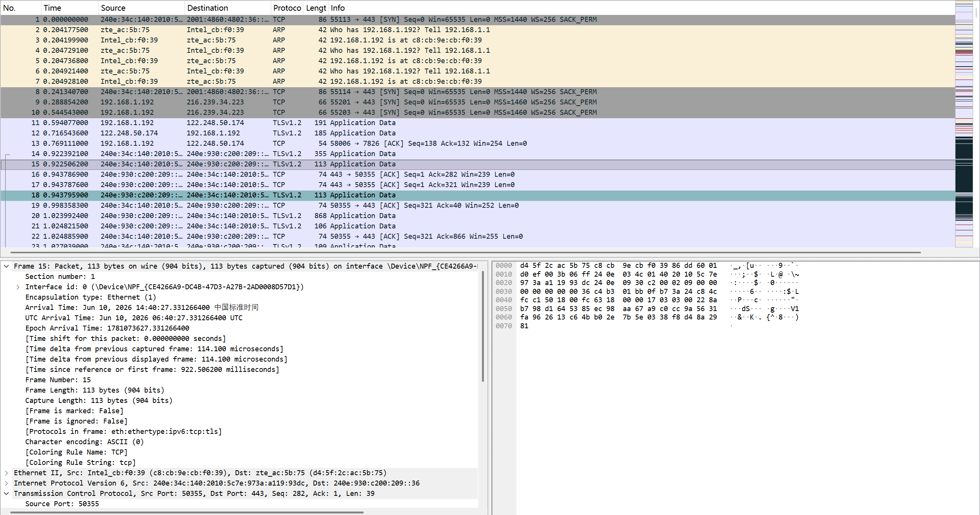Screen dimensions: 980x515
Task: Select packet 1 SYN to port 443
Action: [477, 20]
